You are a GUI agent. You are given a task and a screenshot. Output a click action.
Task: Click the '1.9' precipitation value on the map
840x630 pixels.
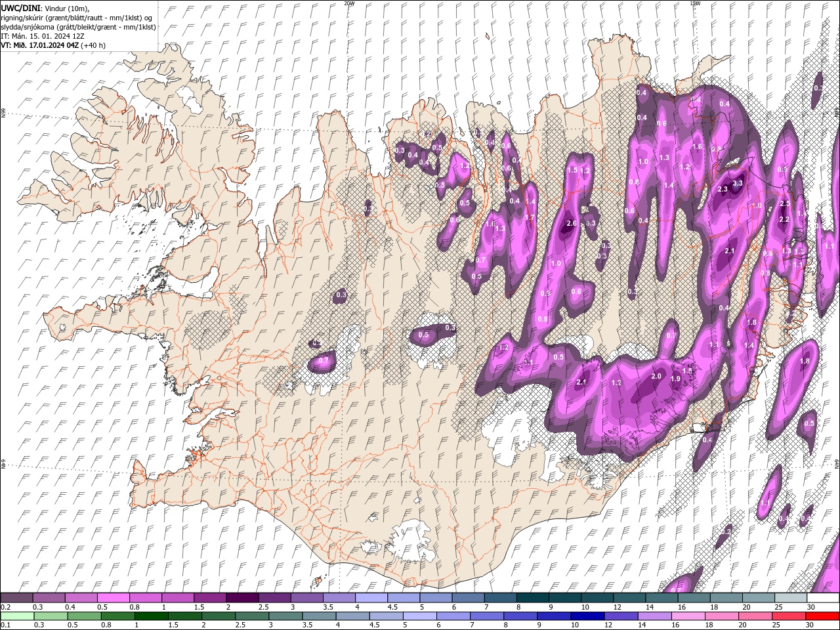coord(675,379)
